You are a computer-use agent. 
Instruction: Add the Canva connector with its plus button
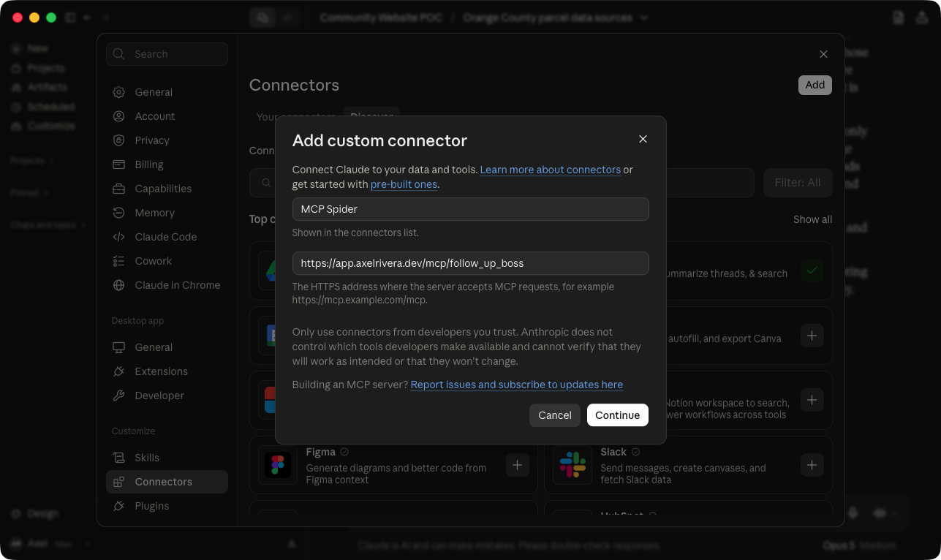(x=812, y=336)
